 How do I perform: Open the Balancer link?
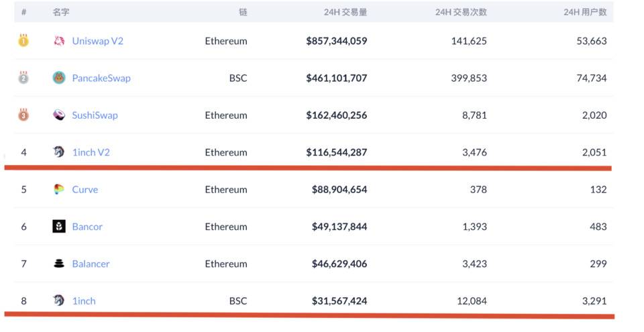pos(91,264)
